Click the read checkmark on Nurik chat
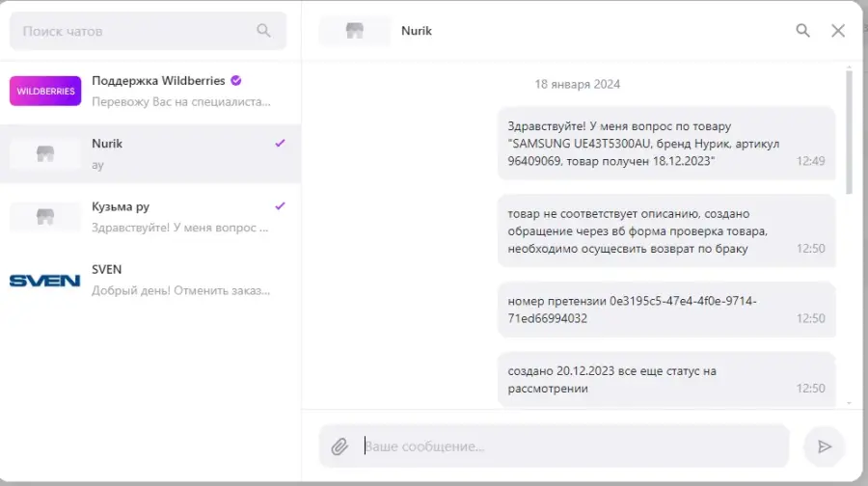This screenshot has height=486, width=868. pyautogui.click(x=280, y=144)
